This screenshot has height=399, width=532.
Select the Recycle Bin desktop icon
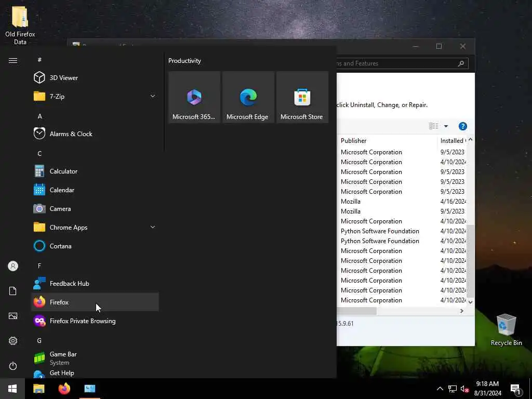pyautogui.click(x=506, y=330)
